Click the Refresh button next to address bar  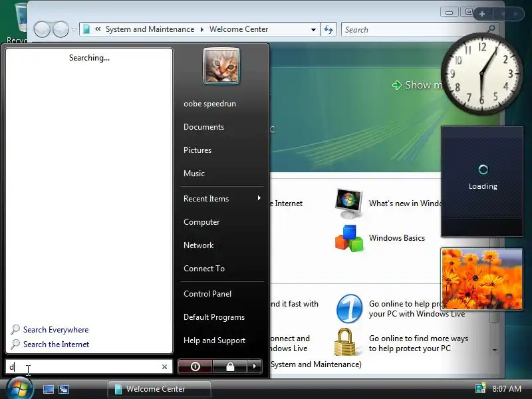tap(329, 29)
